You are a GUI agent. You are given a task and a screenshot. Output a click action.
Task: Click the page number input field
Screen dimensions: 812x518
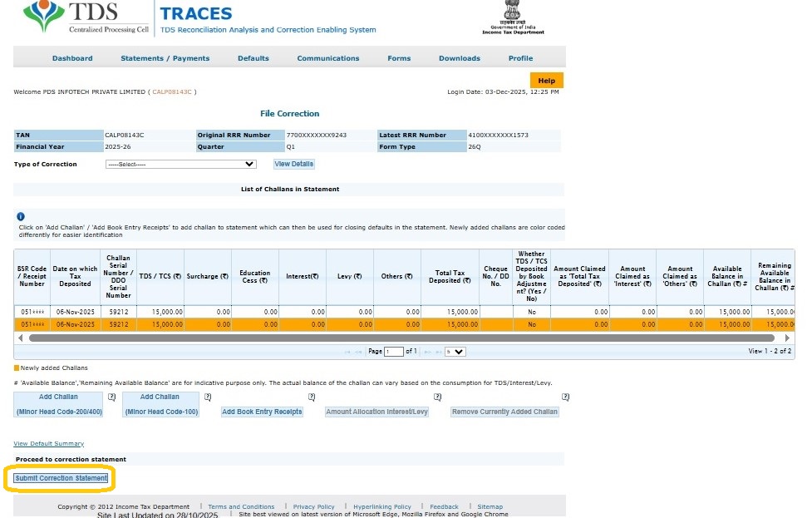pos(394,352)
